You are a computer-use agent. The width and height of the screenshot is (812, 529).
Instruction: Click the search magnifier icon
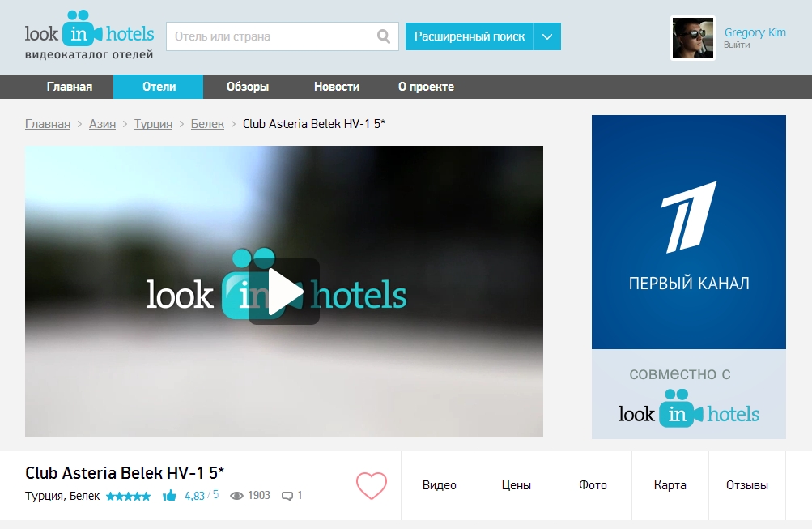pos(384,36)
